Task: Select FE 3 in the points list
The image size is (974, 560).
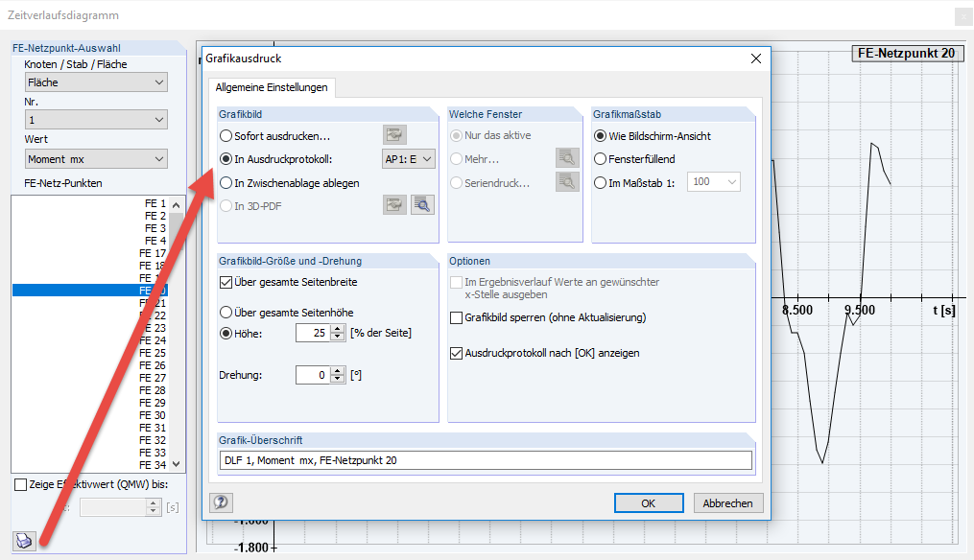Action: click(90, 228)
